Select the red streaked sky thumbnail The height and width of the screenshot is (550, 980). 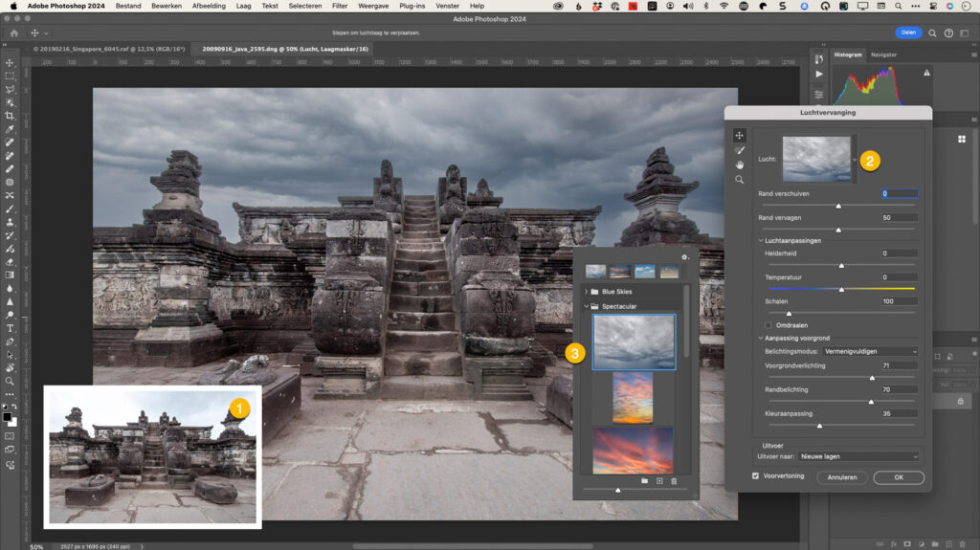633,451
